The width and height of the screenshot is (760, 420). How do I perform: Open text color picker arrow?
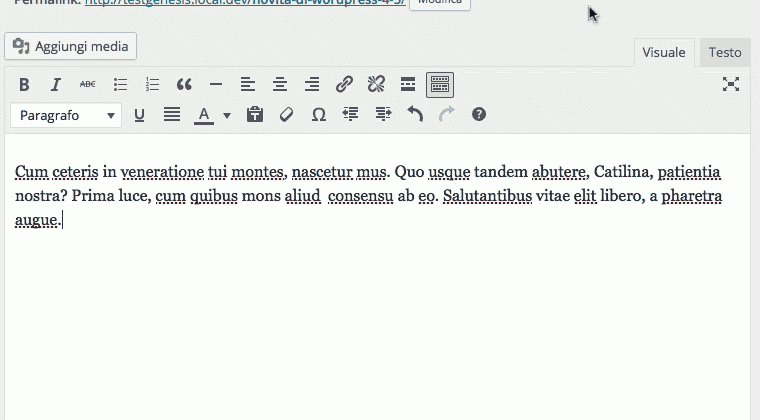point(226,115)
